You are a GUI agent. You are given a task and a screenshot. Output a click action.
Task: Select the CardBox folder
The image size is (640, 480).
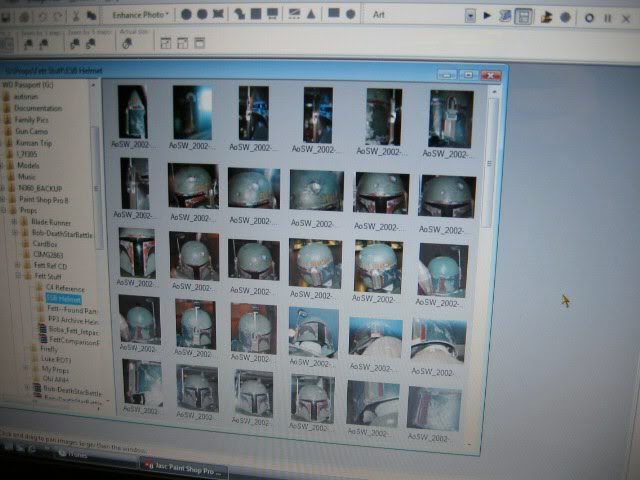(x=45, y=244)
